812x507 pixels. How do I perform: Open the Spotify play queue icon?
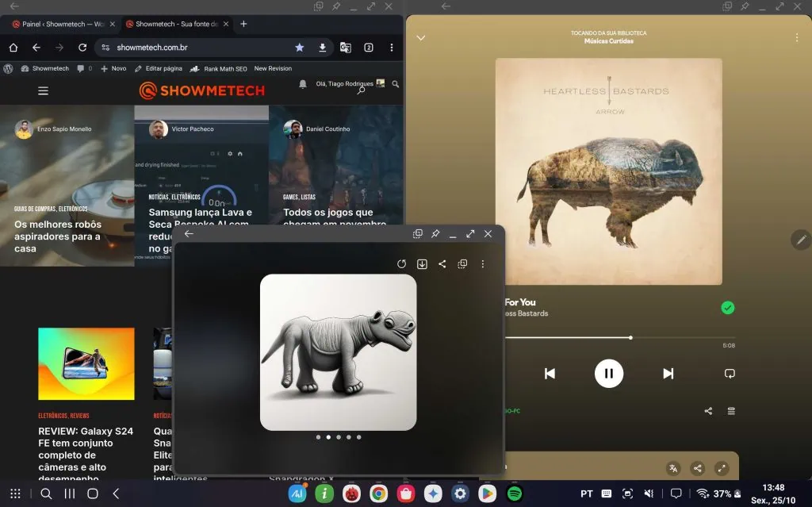tap(731, 411)
